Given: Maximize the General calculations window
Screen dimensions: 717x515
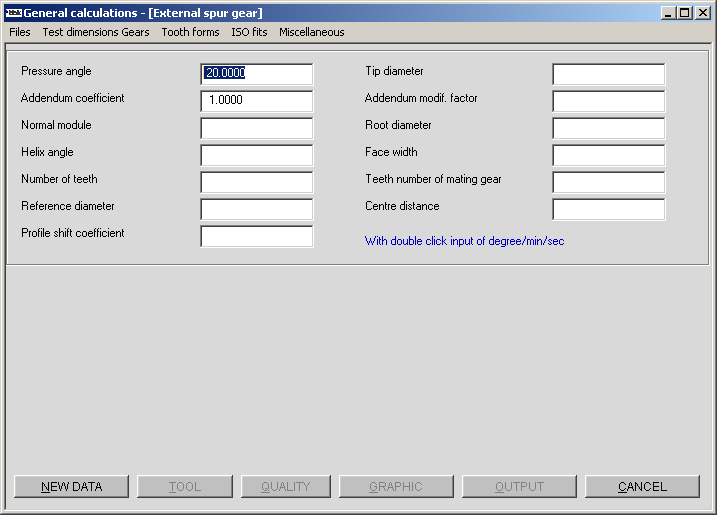Looking at the screenshot, I should click(684, 13).
